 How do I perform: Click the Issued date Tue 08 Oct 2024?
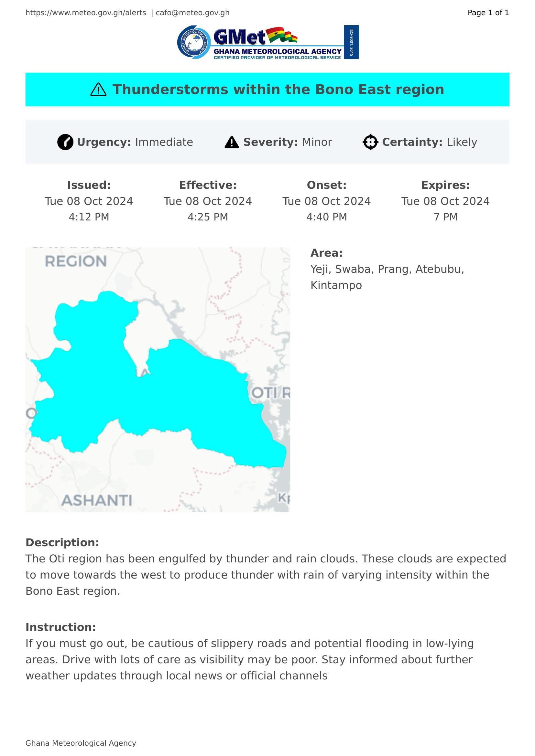click(89, 201)
